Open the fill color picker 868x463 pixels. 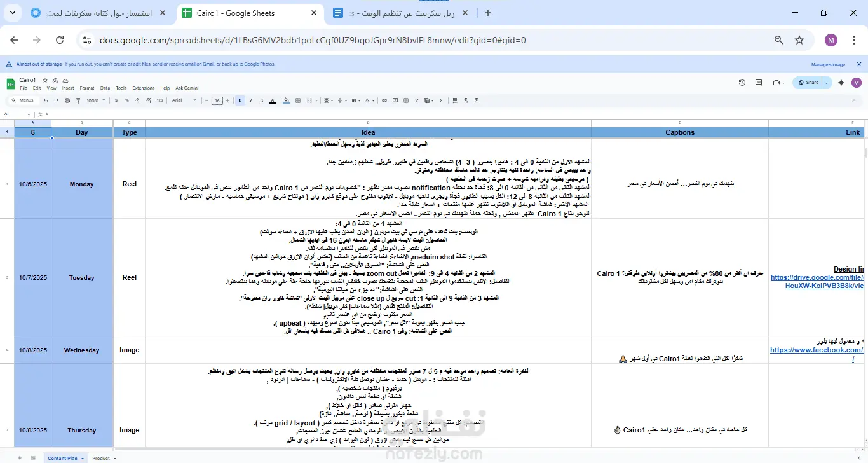[287, 100]
